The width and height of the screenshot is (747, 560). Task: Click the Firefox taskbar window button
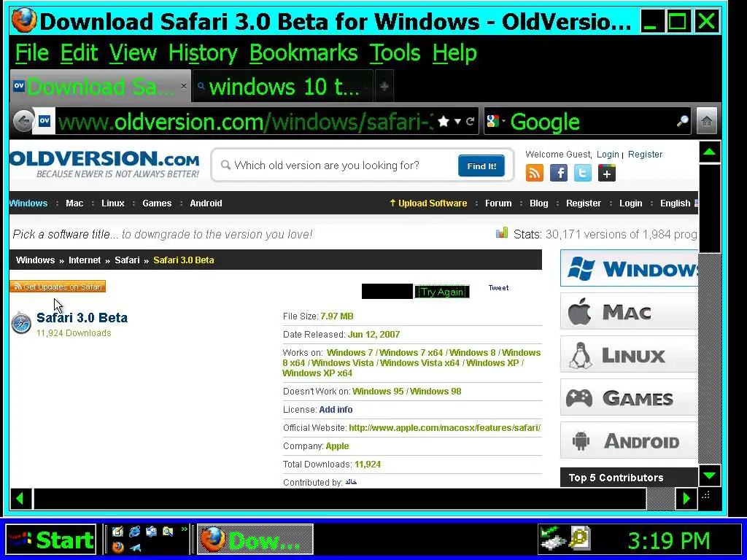click(255, 540)
